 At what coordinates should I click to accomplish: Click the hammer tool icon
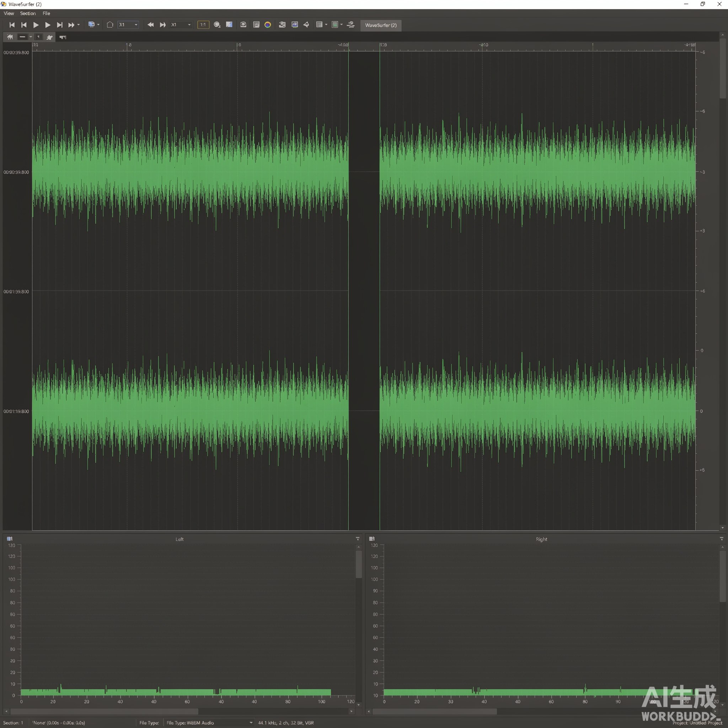[63, 37]
